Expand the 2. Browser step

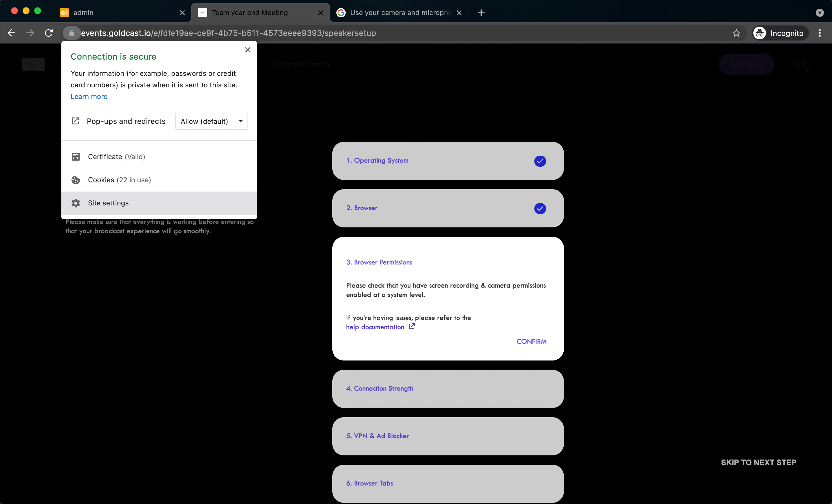pos(448,208)
